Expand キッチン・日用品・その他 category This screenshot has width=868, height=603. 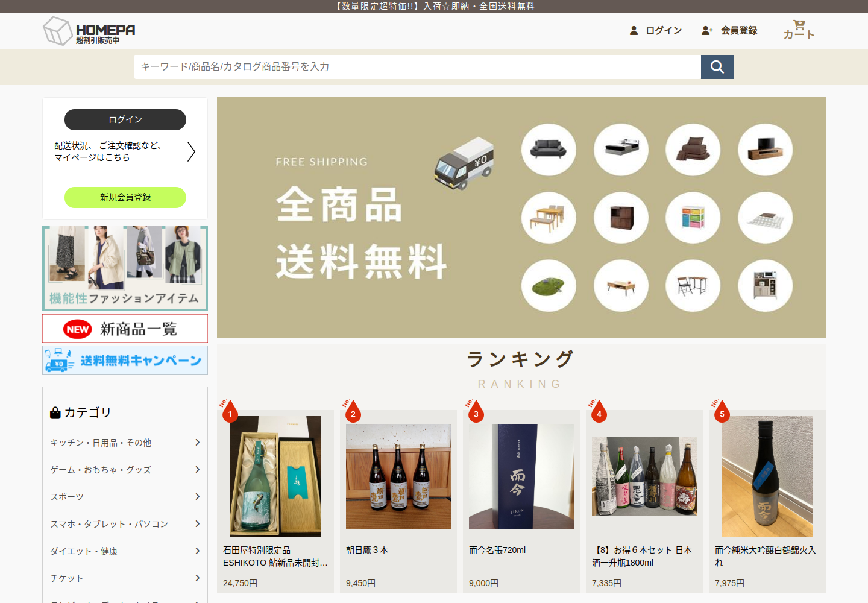[x=125, y=443]
